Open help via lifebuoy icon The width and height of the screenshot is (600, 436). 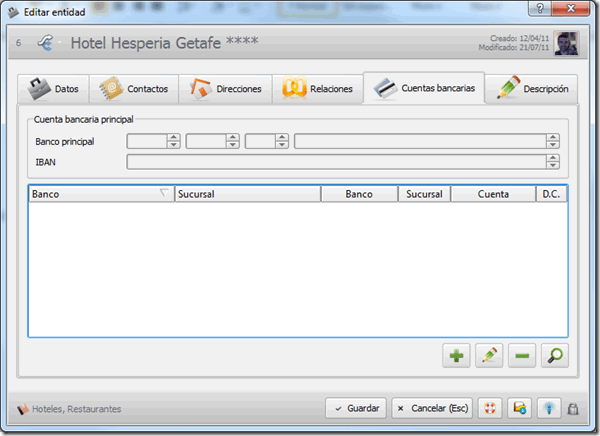click(490, 408)
